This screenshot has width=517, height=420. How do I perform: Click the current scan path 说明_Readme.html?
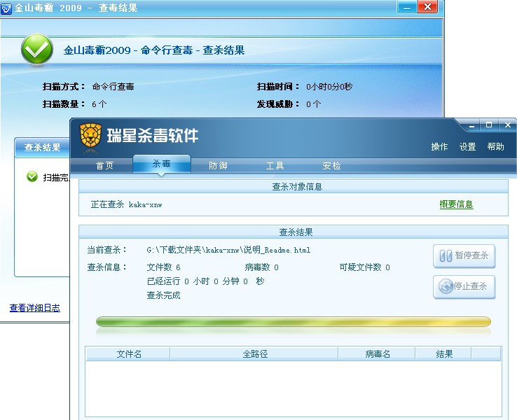point(228,250)
